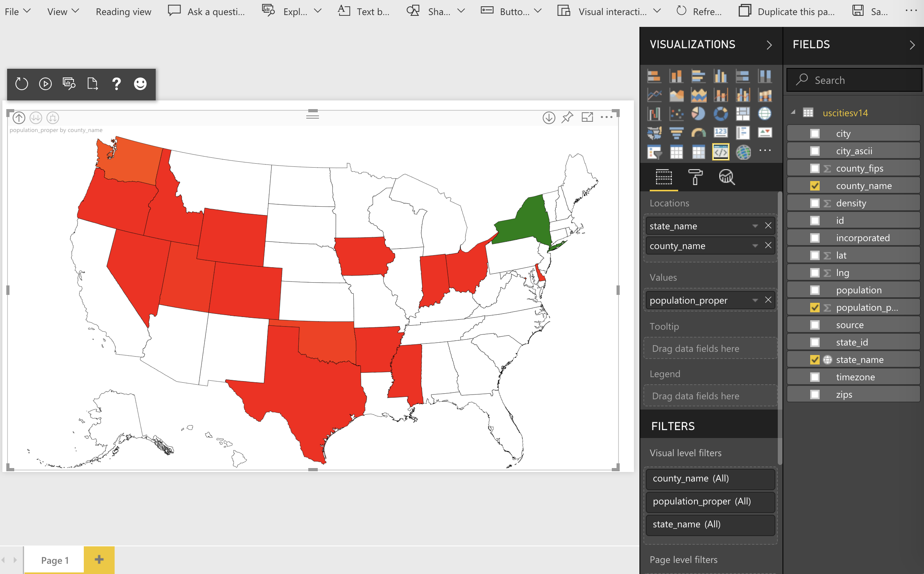This screenshot has width=924, height=574.
Task: Select the Funnel chart visualization
Action: coord(676,132)
